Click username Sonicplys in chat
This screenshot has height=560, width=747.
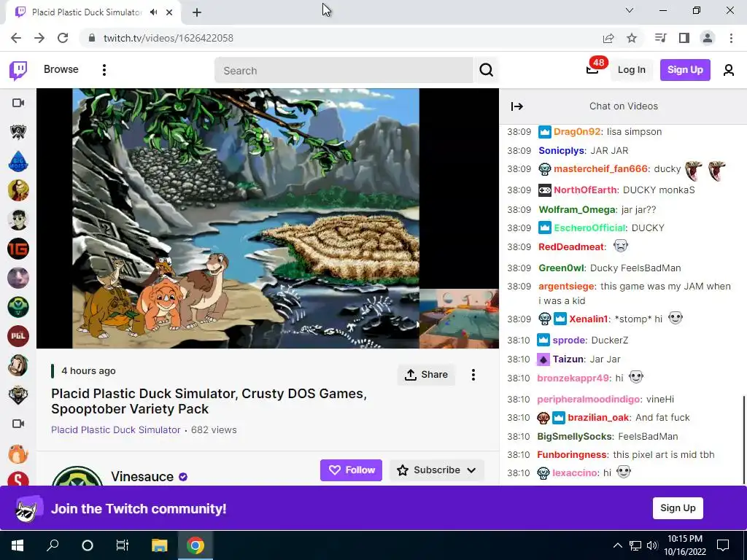[x=561, y=151]
